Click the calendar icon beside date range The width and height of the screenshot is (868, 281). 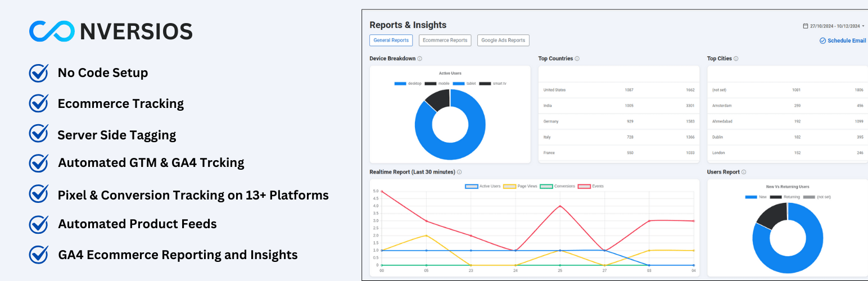click(x=805, y=26)
